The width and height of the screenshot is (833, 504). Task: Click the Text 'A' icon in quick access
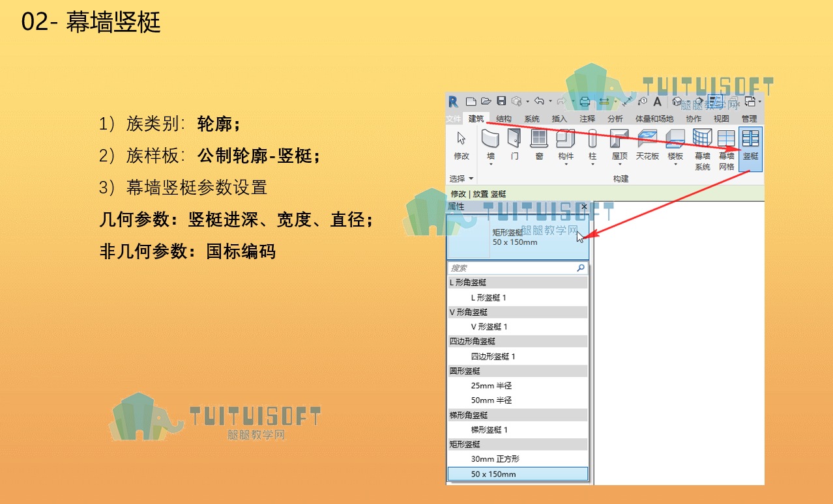coord(657,102)
